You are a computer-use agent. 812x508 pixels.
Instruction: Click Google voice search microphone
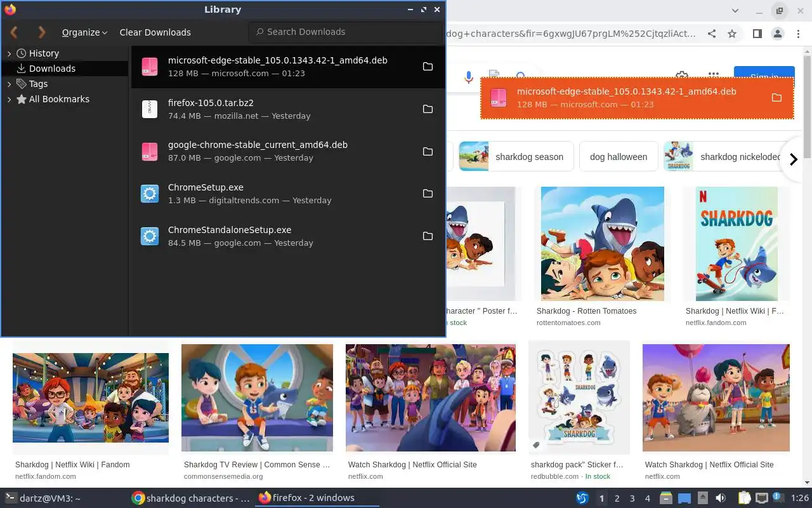click(x=469, y=77)
